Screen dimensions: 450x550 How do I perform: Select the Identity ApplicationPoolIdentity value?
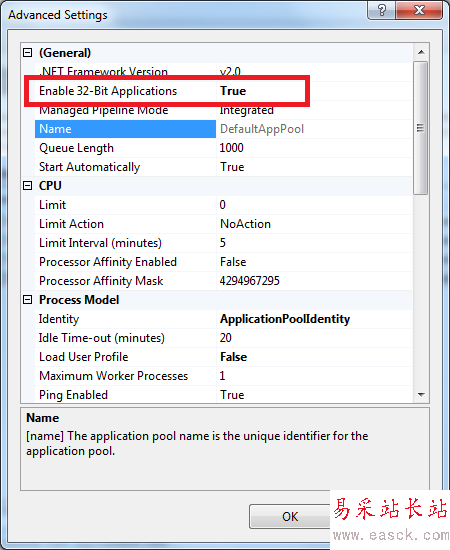285,319
